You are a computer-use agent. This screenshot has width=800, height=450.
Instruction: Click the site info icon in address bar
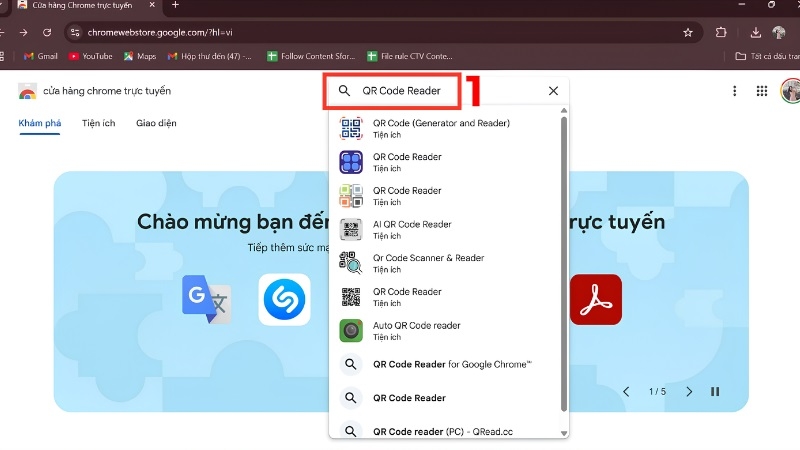75,33
